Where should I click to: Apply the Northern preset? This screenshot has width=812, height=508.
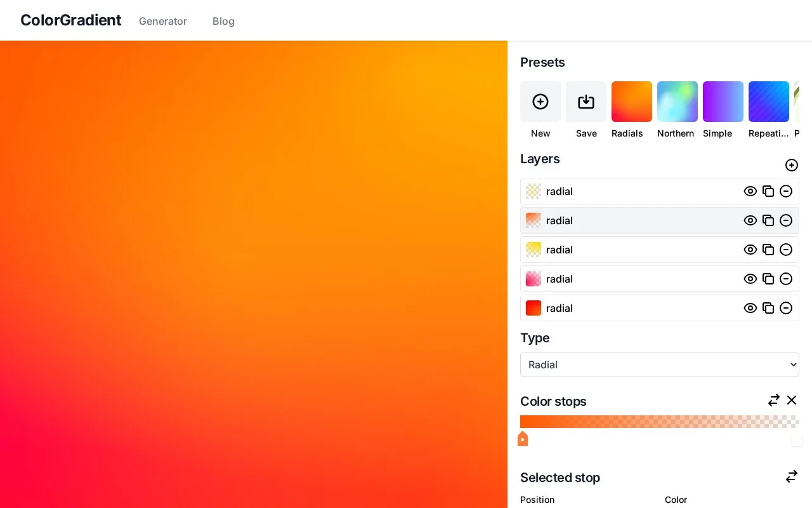point(678,102)
